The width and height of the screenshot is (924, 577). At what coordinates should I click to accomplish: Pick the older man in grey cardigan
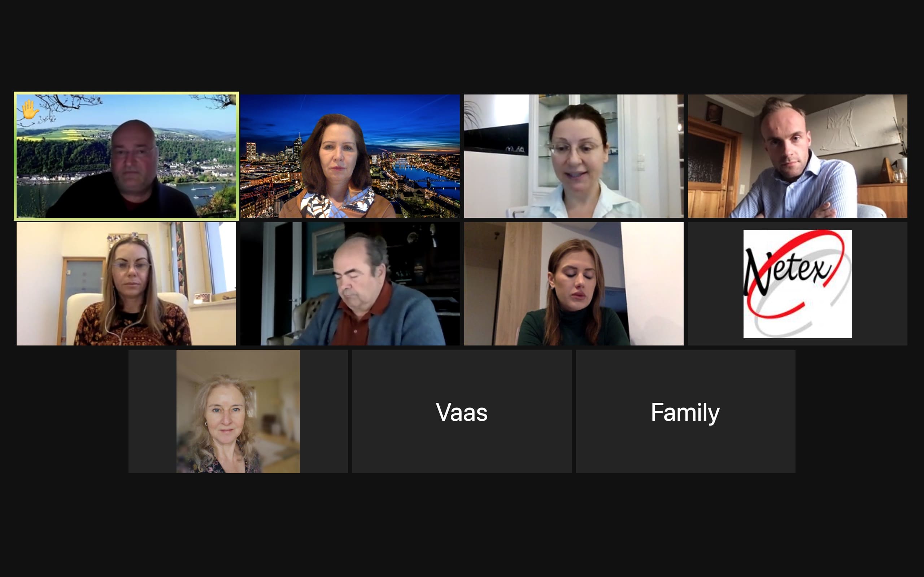(350, 283)
